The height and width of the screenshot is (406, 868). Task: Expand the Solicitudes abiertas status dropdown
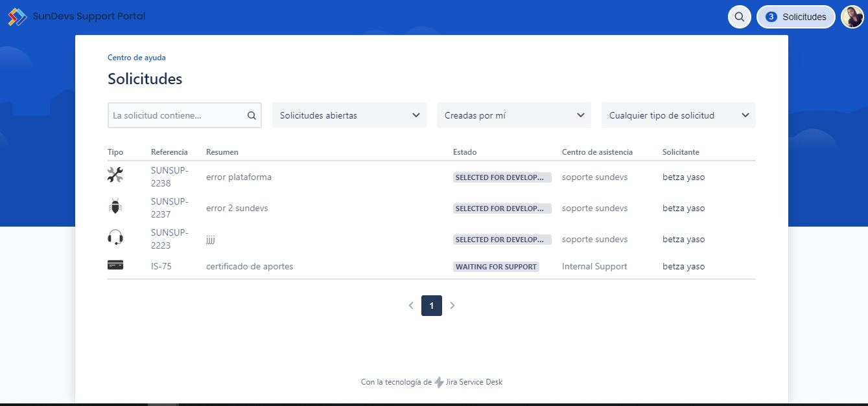pyautogui.click(x=349, y=115)
